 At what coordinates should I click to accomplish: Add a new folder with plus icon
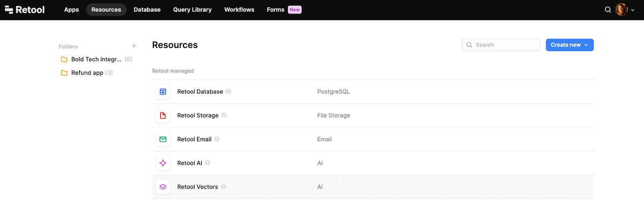(x=134, y=46)
